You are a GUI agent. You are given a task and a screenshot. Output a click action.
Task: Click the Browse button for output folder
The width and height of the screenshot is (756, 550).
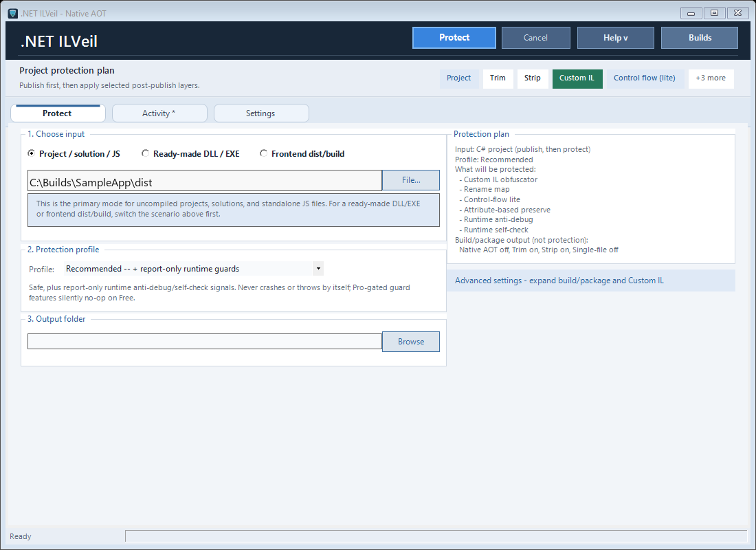pos(411,342)
